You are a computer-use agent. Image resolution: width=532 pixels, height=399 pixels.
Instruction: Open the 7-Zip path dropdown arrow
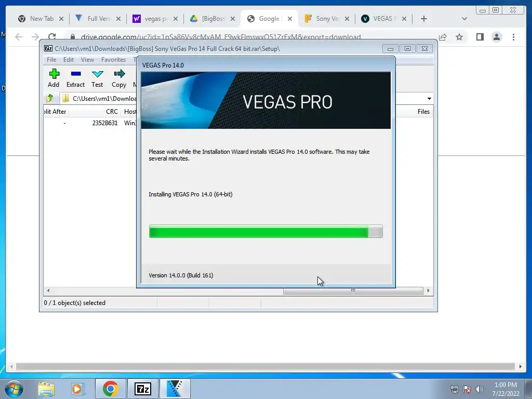[429, 98]
